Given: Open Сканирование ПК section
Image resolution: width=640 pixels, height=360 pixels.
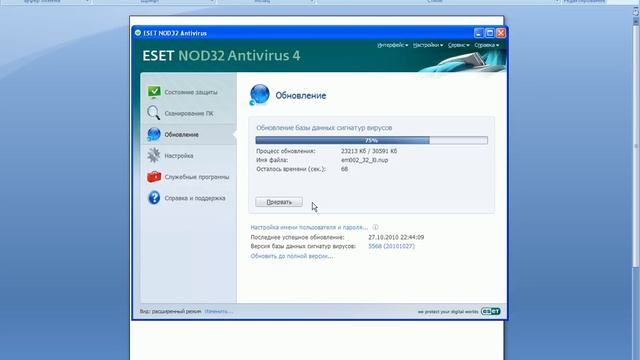Looking at the screenshot, I should (189, 113).
